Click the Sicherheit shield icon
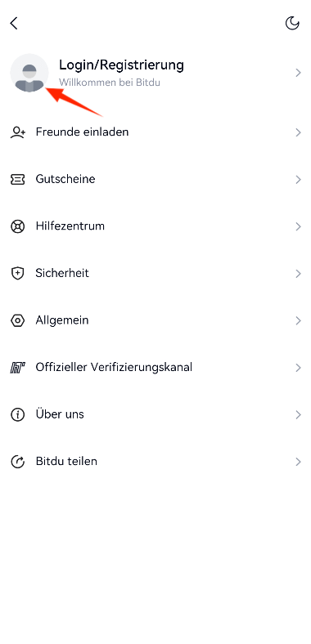The width and height of the screenshot is (311, 644). 18,274
